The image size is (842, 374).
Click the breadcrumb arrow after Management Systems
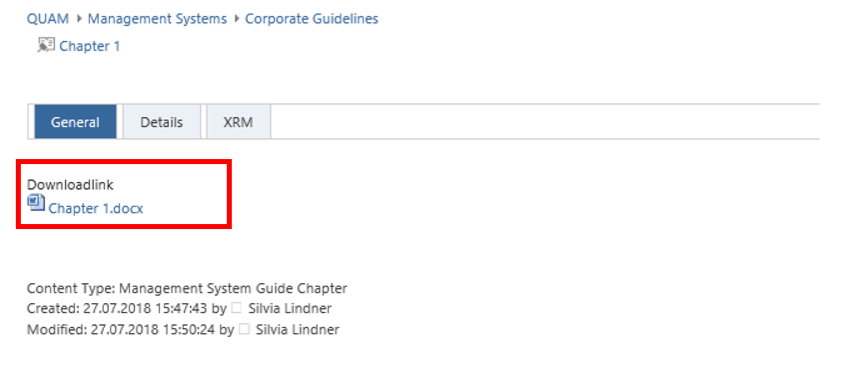click(236, 19)
